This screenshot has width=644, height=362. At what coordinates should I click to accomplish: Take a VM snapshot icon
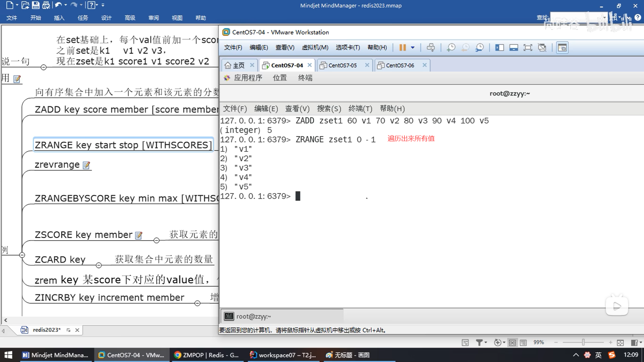(x=451, y=48)
